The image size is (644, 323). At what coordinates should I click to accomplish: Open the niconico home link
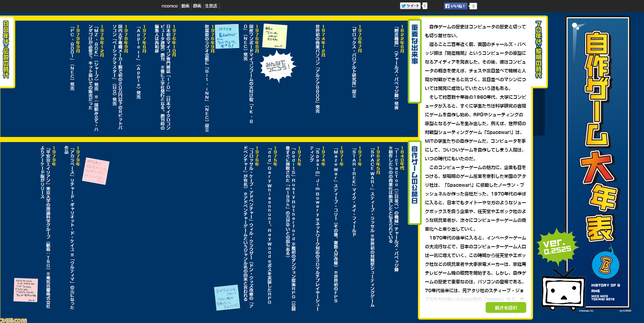pos(170,6)
